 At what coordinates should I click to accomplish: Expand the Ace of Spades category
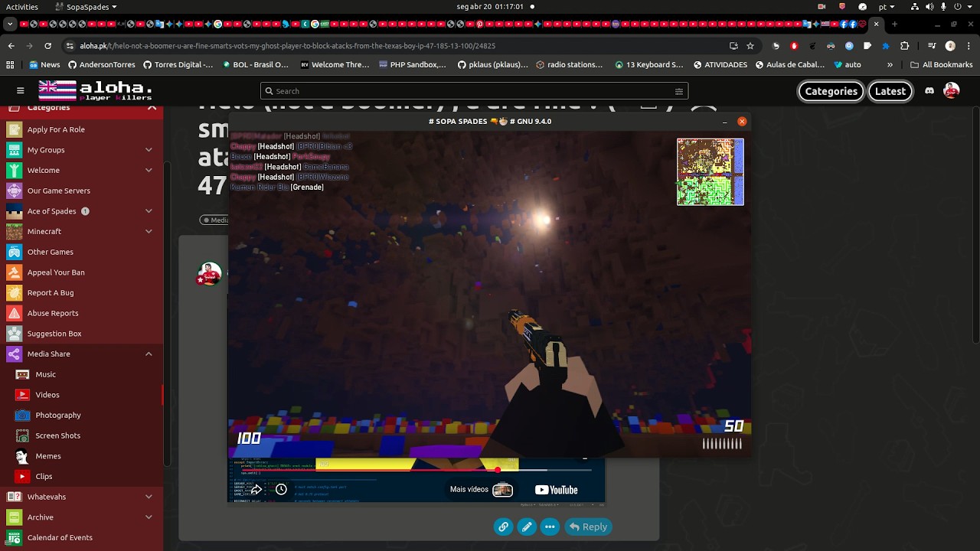[x=149, y=211]
